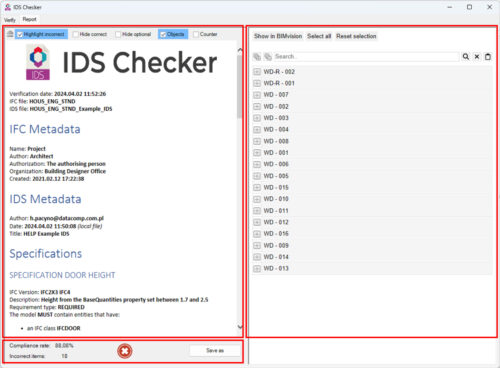
Task: Select the WD - 011 row label
Action: pos(276,211)
